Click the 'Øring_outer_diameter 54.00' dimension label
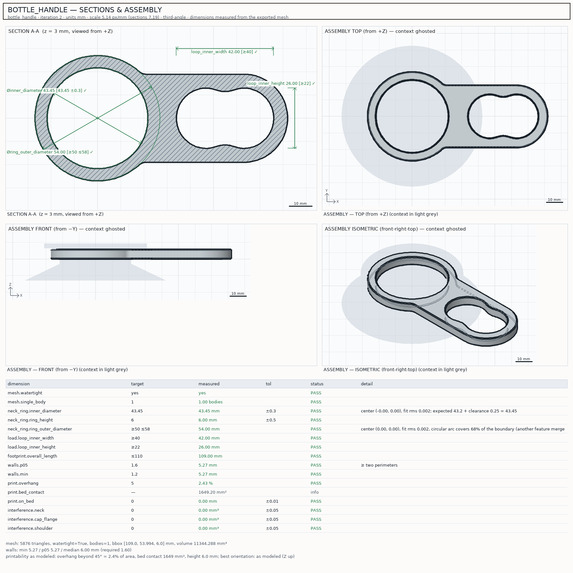573x573 pixels. tap(50, 152)
